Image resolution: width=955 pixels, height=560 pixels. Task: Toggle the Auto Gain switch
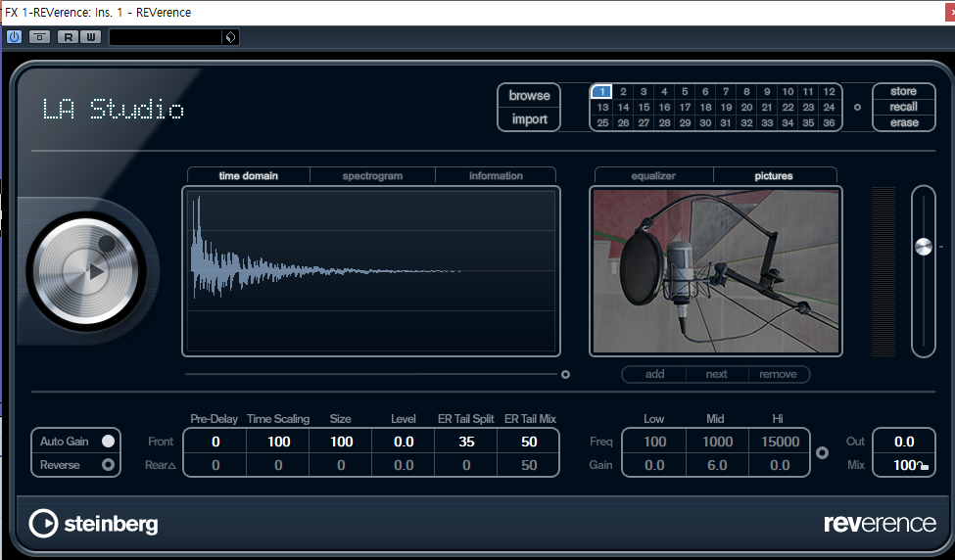pyautogui.click(x=108, y=442)
